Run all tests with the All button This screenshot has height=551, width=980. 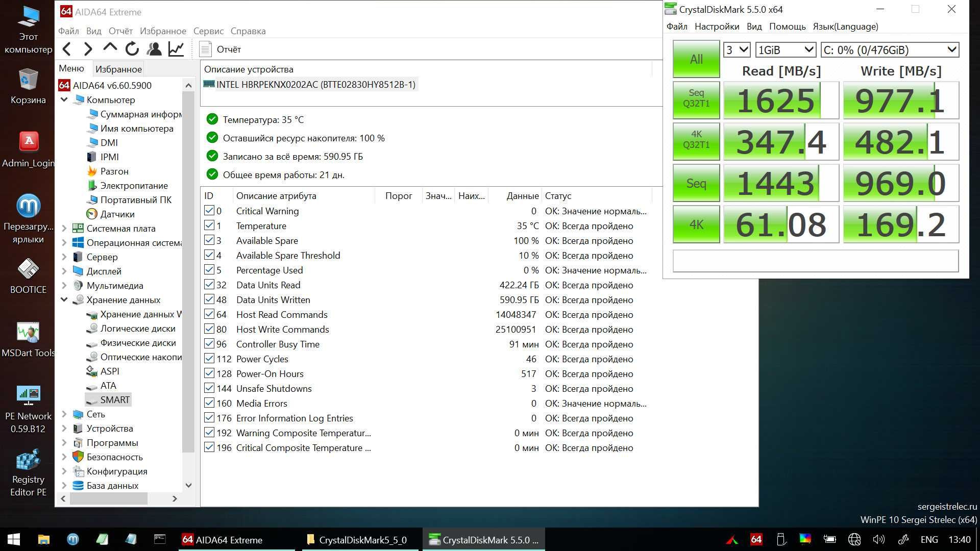pyautogui.click(x=696, y=59)
